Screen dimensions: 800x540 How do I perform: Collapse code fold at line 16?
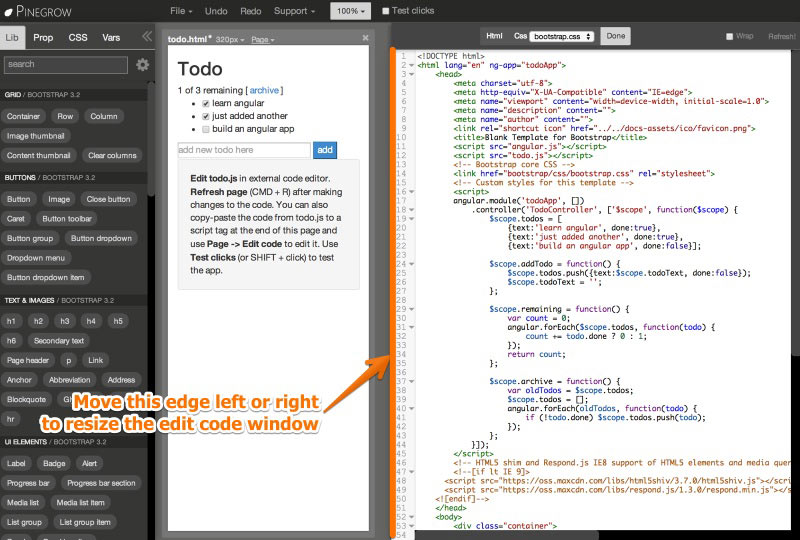click(412, 192)
